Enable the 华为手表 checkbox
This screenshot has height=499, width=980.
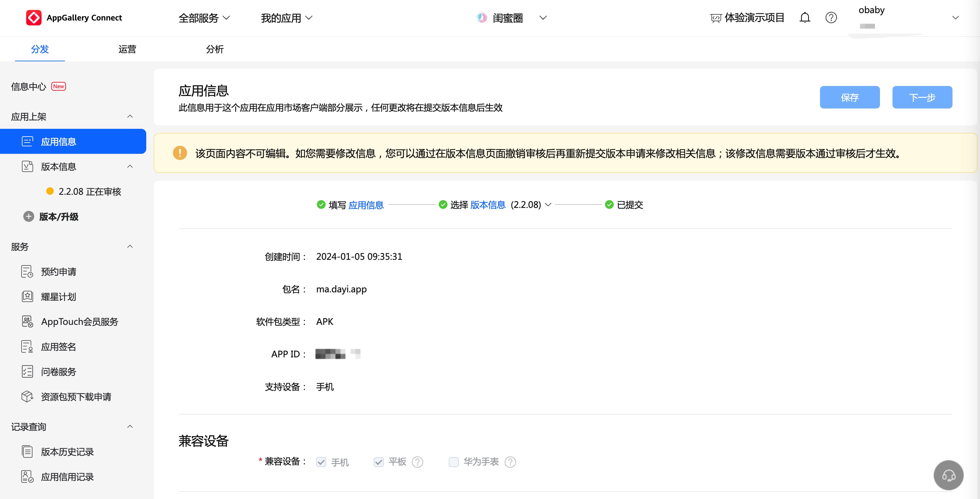click(453, 462)
